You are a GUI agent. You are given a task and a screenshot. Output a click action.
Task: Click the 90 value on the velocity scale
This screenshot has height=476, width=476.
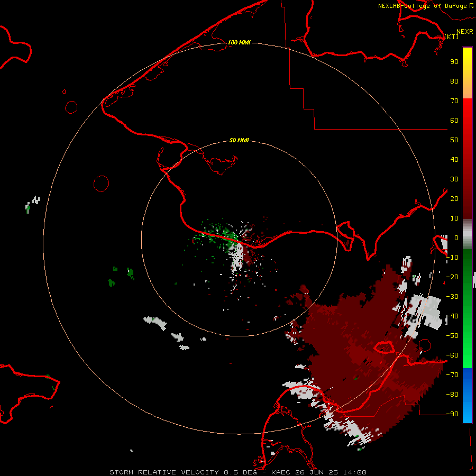click(454, 62)
